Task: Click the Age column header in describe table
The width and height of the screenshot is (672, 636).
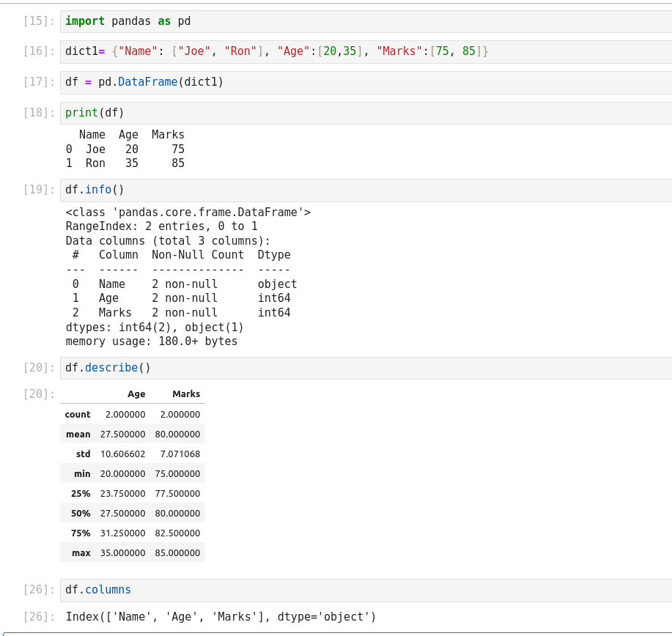Action: coord(136,394)
